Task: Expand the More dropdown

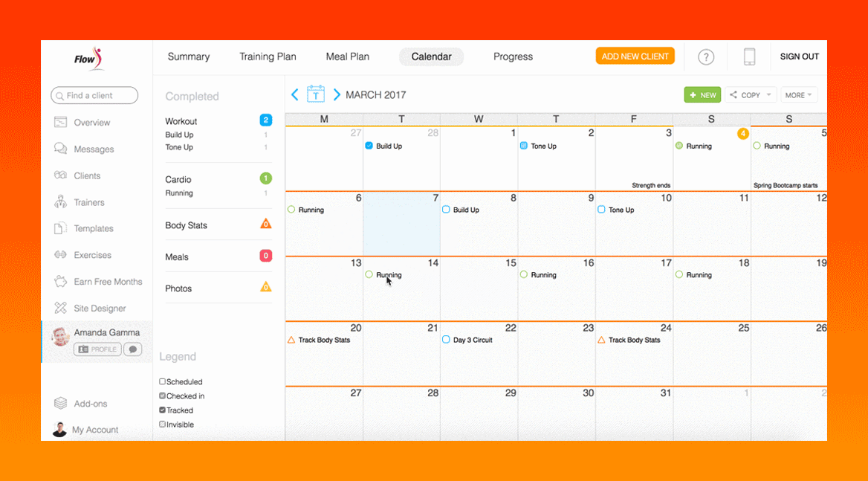Action: click(800, 95)
